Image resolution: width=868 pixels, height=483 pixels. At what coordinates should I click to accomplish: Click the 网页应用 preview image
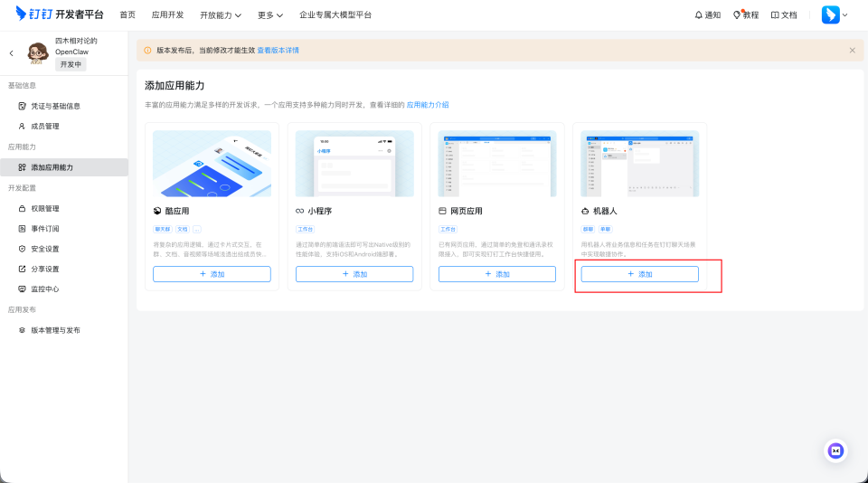[497, 164]
